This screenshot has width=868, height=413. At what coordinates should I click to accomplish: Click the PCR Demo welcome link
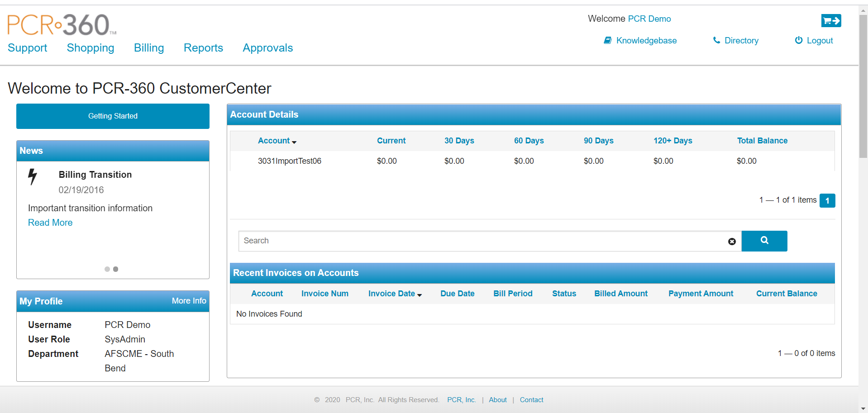pyautogui.click(x=649, y=19)
